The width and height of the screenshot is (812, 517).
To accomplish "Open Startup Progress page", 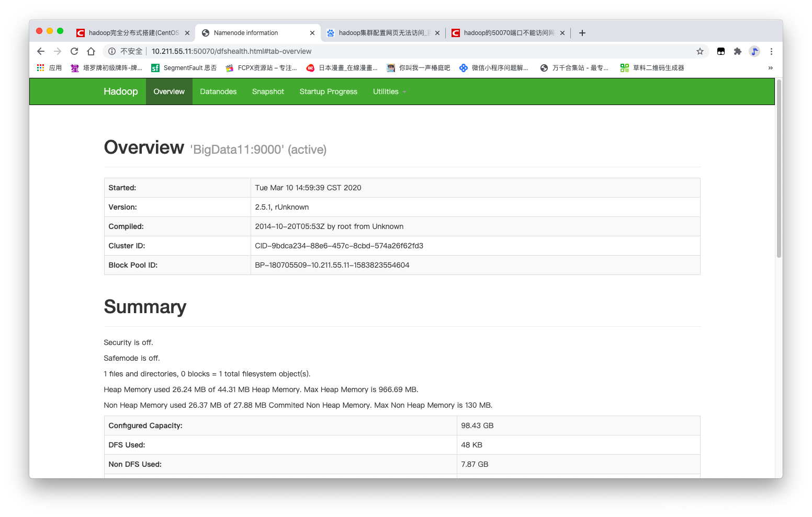I will (x=329, y=91).
